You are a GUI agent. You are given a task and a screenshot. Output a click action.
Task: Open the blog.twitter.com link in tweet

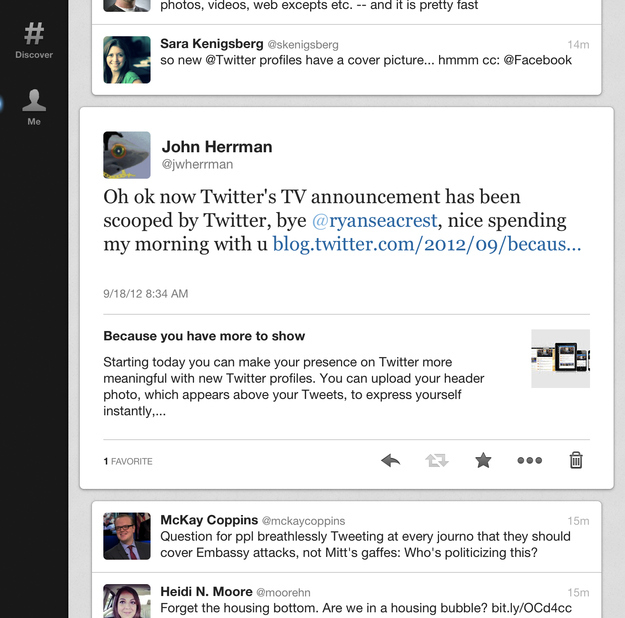click(427, 244)
